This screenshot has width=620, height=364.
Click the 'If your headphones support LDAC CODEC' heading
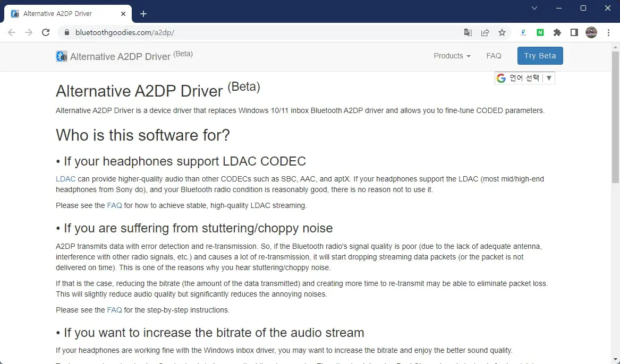(x=181, y=161)
